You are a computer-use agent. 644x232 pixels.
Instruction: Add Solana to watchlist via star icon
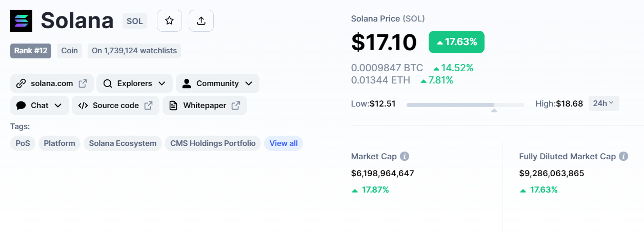169,20
